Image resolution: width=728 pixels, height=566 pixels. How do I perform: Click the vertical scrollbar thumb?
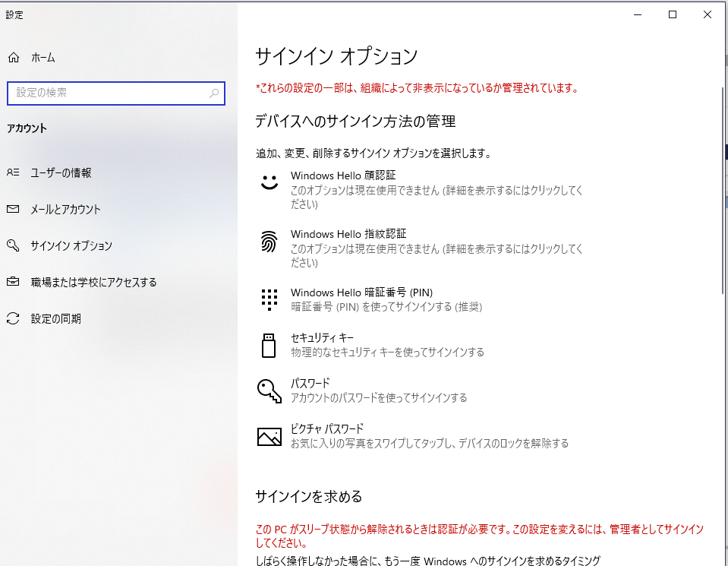pyautogui.click(x=723, y=191)
